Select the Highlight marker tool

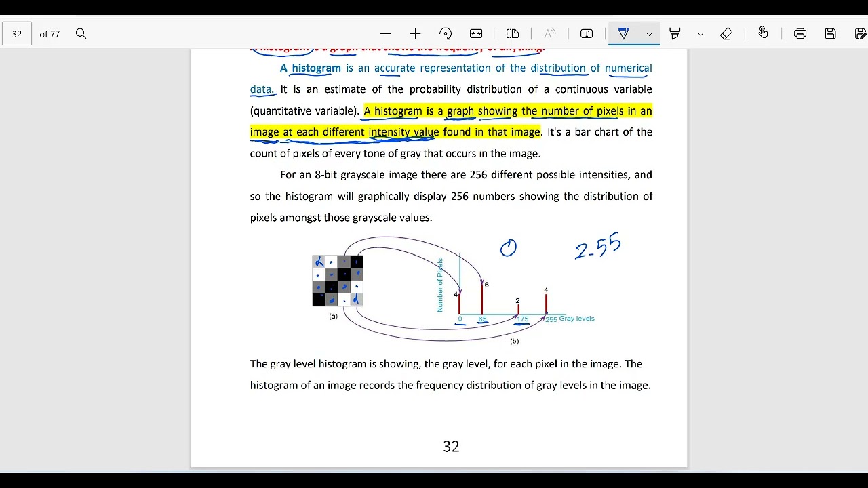[x=675, y=34]
